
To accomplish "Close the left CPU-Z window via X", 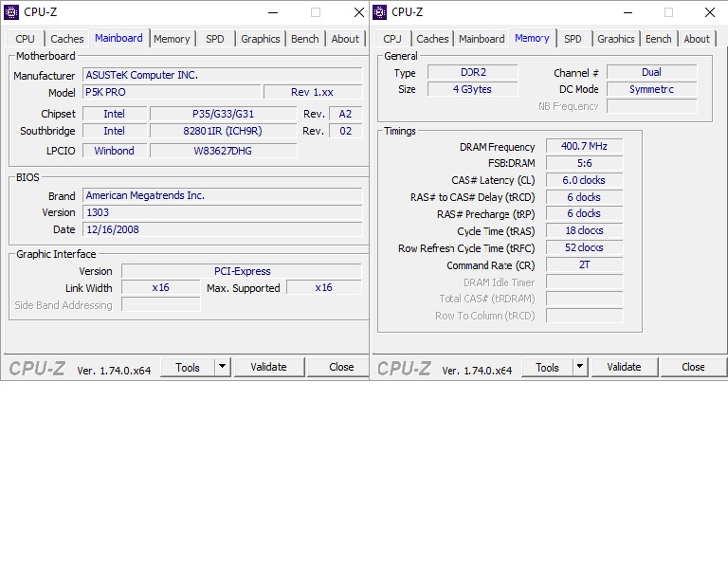I will (359, 12).
